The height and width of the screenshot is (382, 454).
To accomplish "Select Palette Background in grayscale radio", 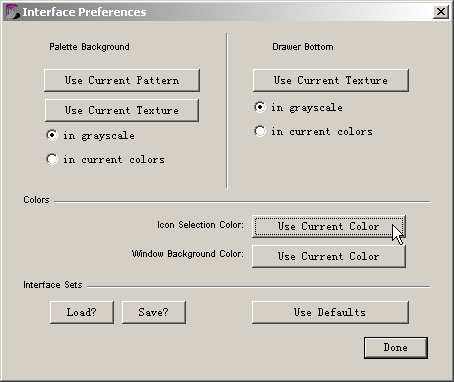I will click(x=52, y=135).
